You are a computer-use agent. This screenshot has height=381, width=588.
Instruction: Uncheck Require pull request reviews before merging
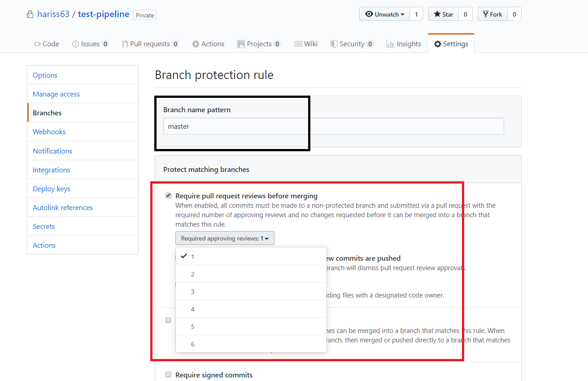pos(168,195)
